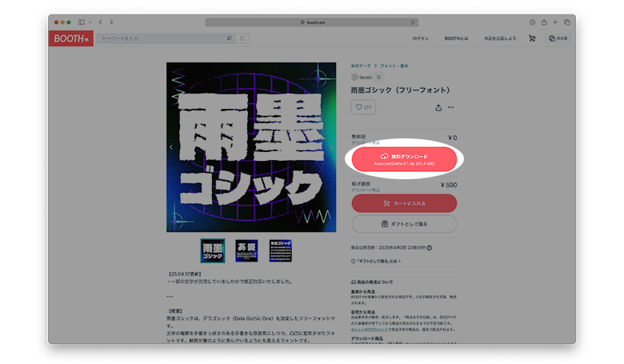Open the 素材データ breadcrumb link

pyautogui.click(x=361, y=66)
